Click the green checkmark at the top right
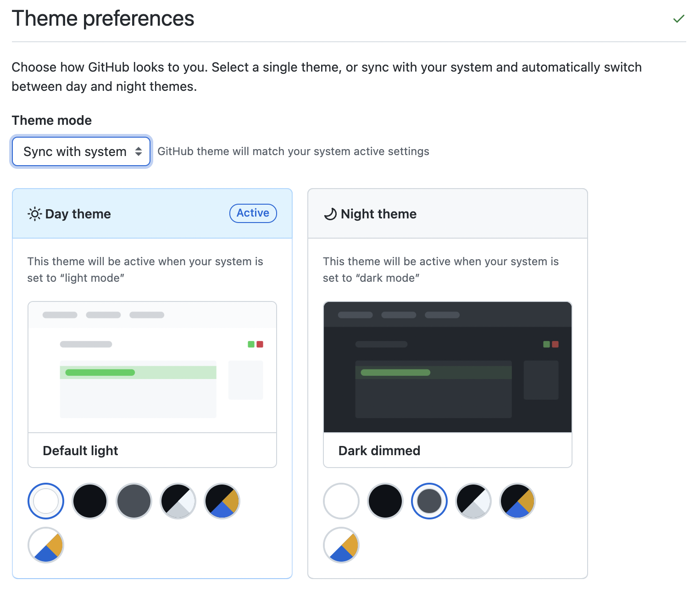Viewport: 700px width, 591px height. (x=678, y=19)
